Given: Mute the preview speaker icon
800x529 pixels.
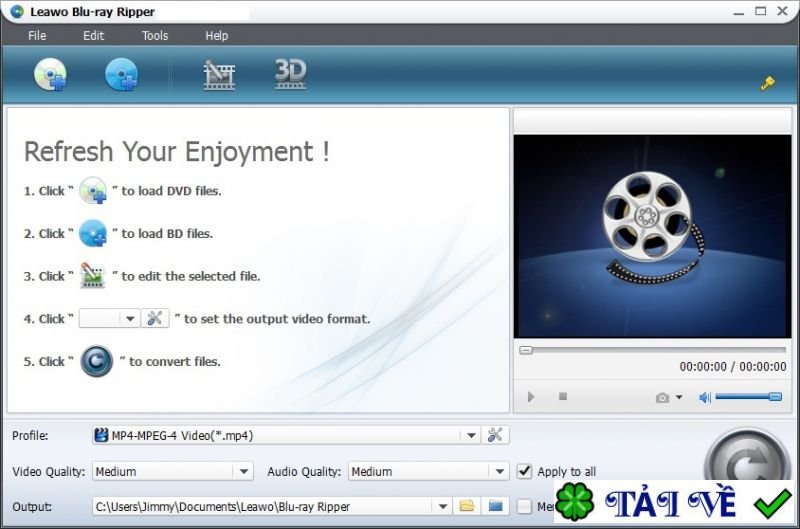Looking at the screenshot, I should [705, 397].
